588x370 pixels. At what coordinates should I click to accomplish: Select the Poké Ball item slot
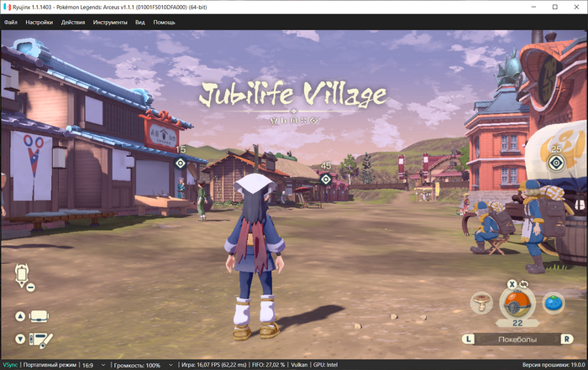(517, 304)
